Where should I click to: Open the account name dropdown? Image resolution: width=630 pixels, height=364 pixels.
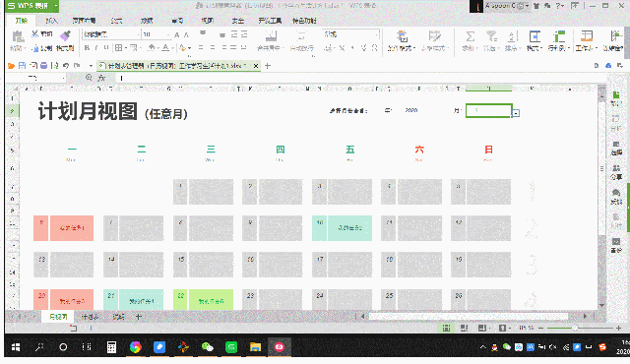[527, 6]
